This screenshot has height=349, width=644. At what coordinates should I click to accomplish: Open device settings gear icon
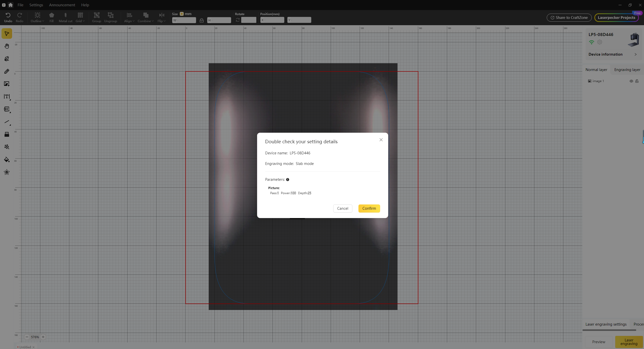pyautogui.click(x=600, y=42)
